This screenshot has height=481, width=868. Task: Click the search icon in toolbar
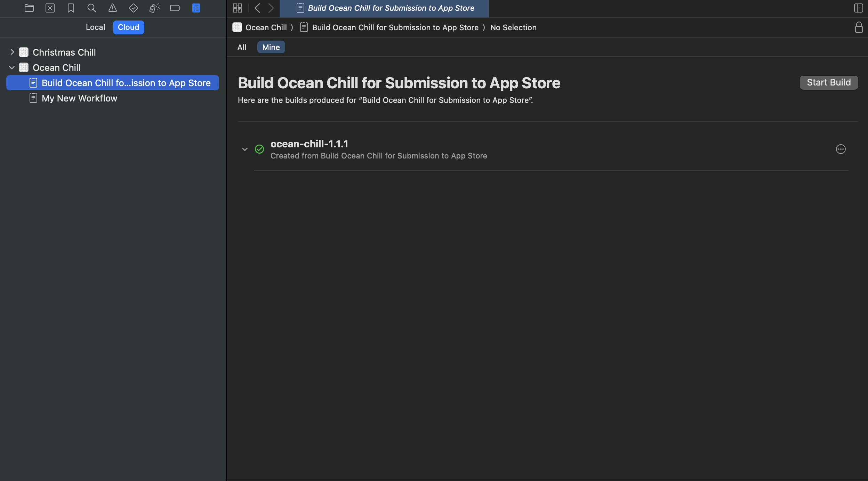[91, 8]
